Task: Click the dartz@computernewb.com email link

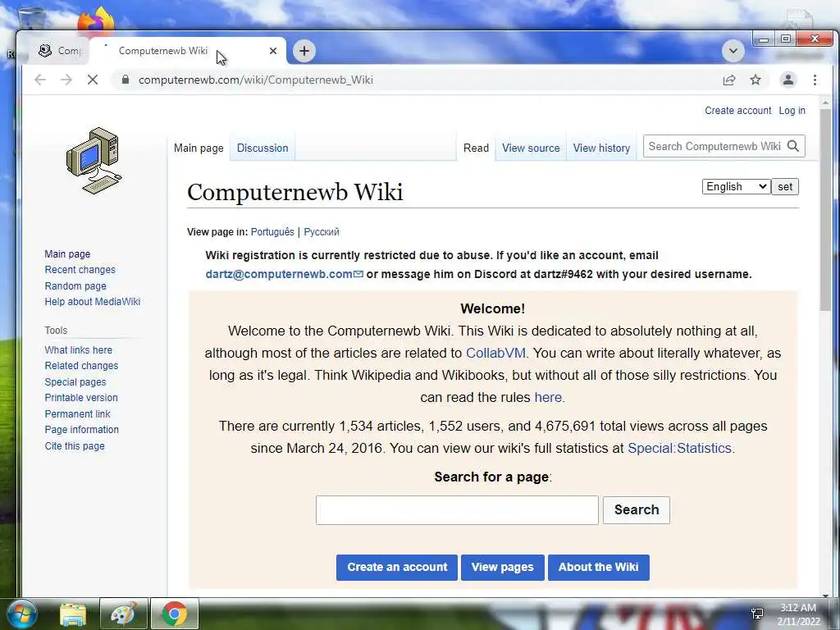Action: (279, 274)
